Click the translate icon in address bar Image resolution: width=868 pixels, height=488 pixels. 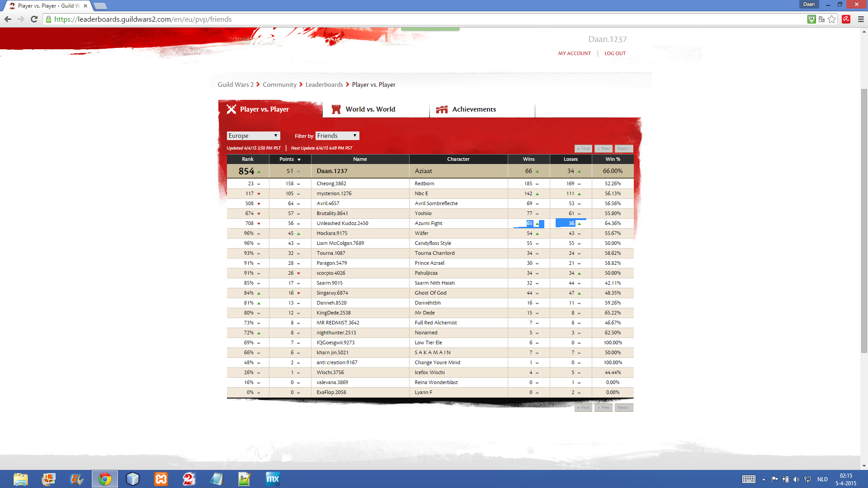(821, 19)
